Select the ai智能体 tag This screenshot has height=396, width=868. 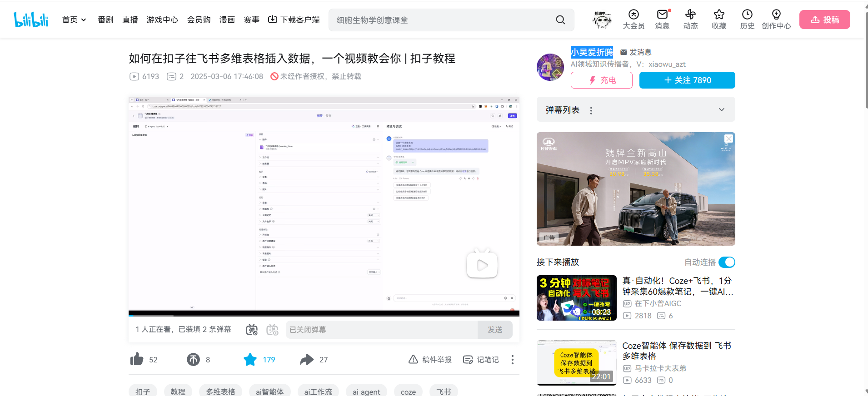pyautogui.click(x=269, y=391)
